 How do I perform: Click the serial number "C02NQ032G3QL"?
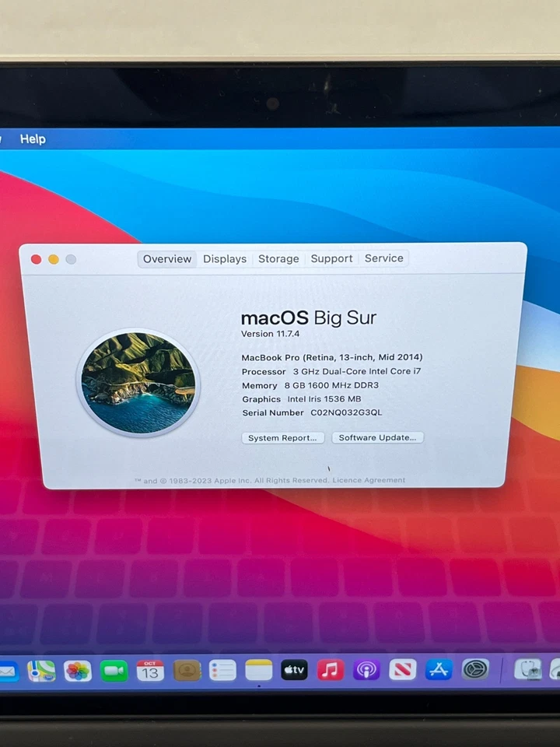[x=346, y=412]
